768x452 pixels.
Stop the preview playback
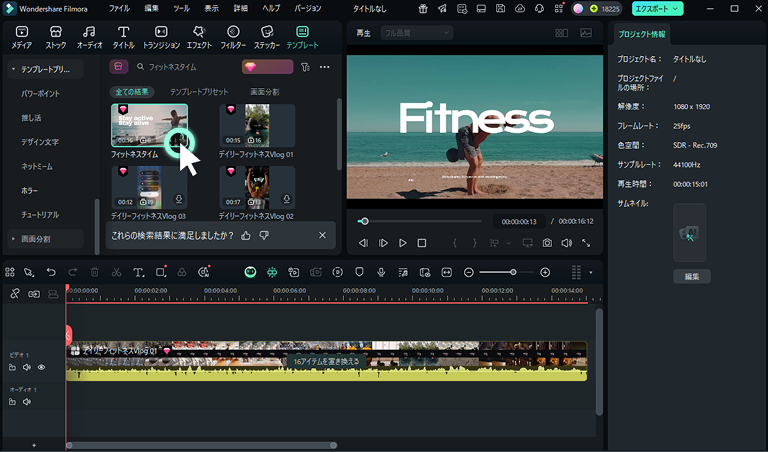click(422, 243)
